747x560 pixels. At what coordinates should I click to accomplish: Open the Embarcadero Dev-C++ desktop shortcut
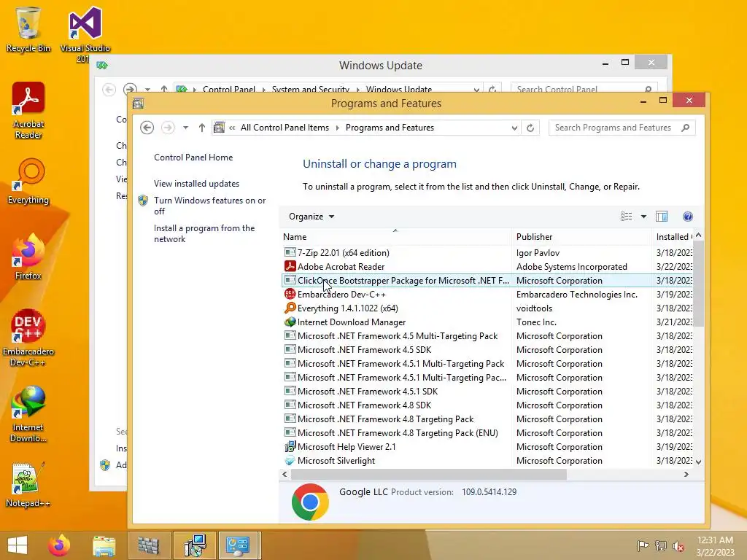tap(28, 337)
